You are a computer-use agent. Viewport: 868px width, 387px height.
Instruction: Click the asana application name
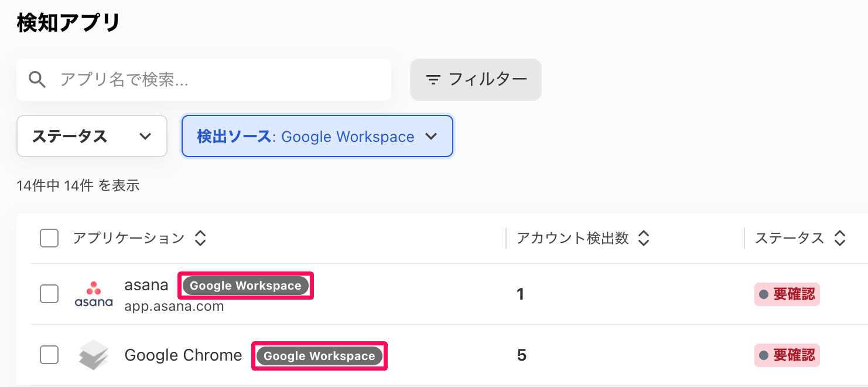pyautogui.click(x=146, y=285)
